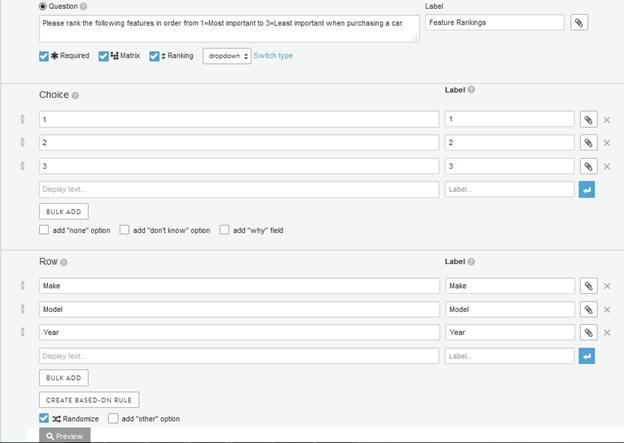The height and width of the screenshot is (443, 624).
Task: Click the paperclip icon beside Feature Rankings label
Action: (579, 22)
